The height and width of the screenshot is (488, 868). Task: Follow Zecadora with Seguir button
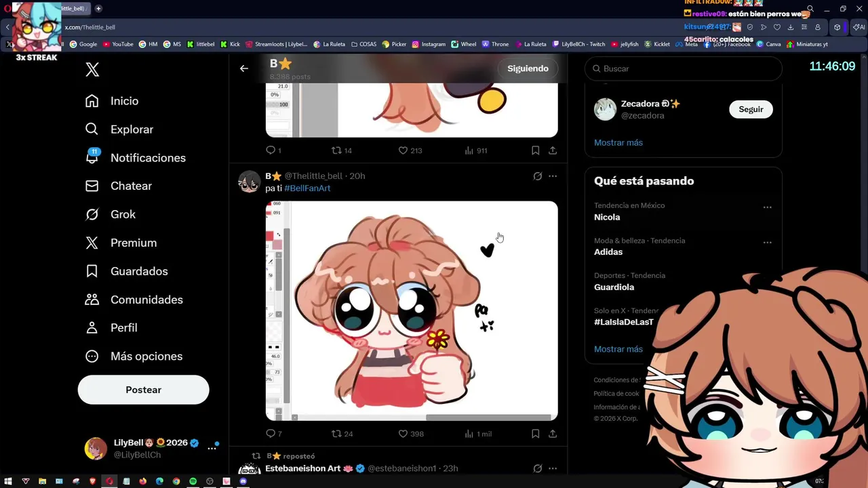[x=751, y=109]
